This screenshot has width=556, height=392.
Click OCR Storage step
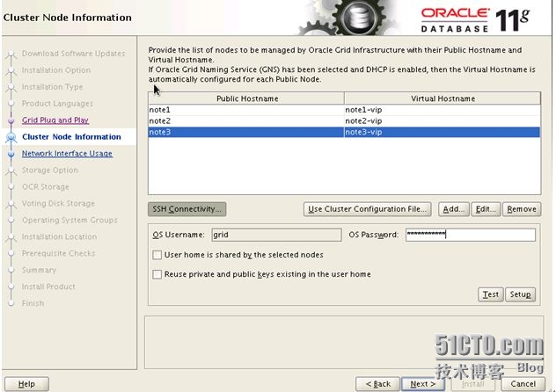(46, 186)
